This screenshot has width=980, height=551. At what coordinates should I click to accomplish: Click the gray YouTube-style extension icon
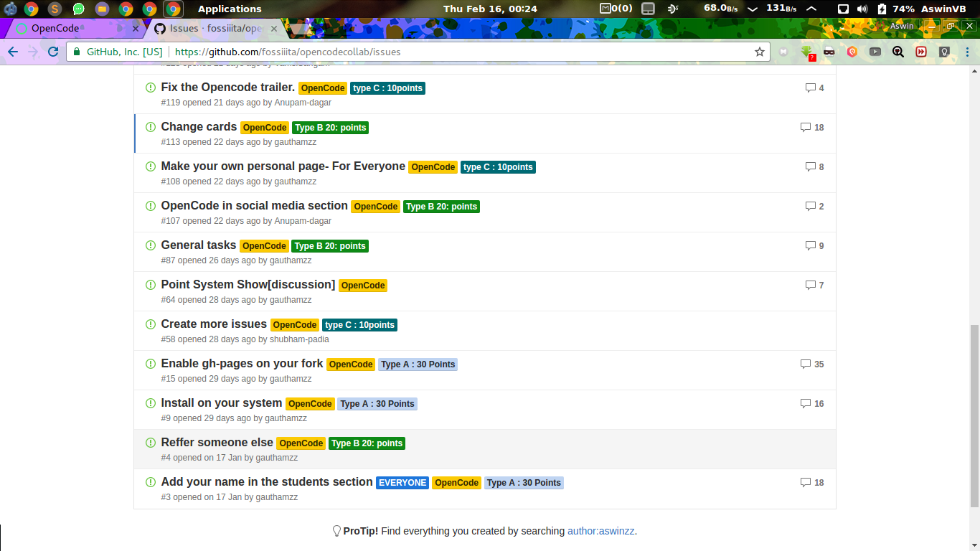875,52
